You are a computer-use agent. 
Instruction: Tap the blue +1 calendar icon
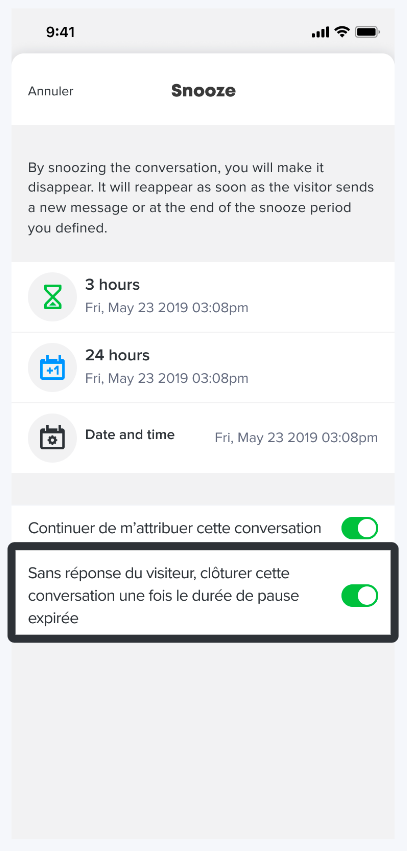pyautogui.click(x=52, y=367)
